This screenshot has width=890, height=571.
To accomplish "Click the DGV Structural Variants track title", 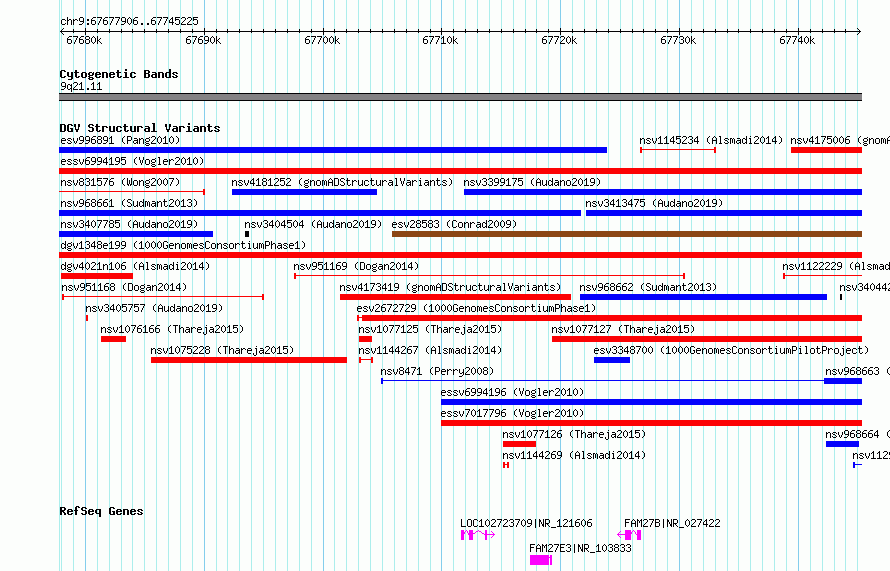I will 140,128.
